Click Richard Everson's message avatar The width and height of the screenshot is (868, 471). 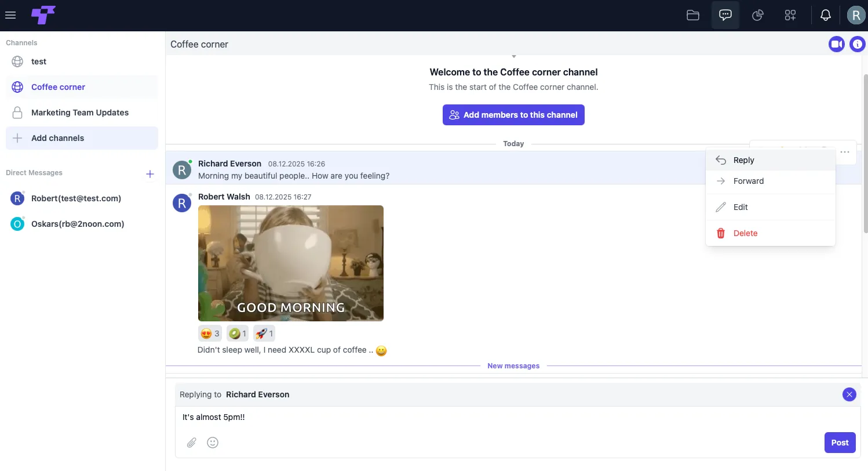tap(182, 169)
